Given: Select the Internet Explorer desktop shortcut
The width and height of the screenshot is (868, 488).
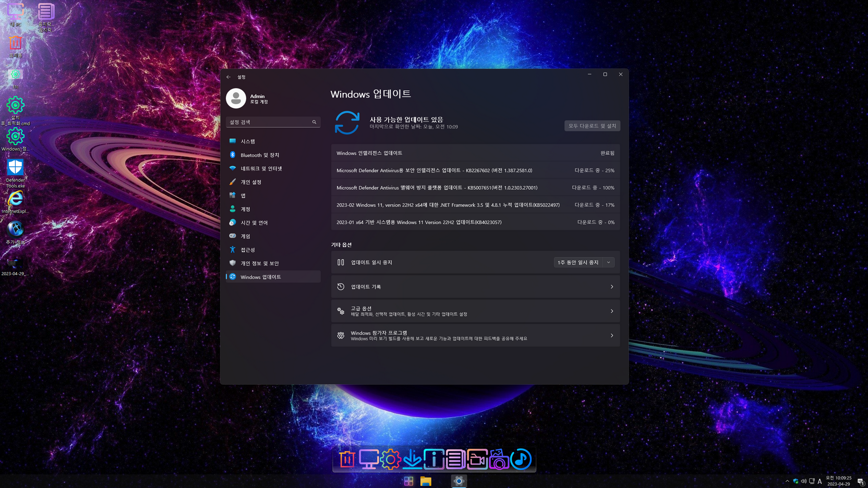Looking at the screenshot, I should (15, 203).
